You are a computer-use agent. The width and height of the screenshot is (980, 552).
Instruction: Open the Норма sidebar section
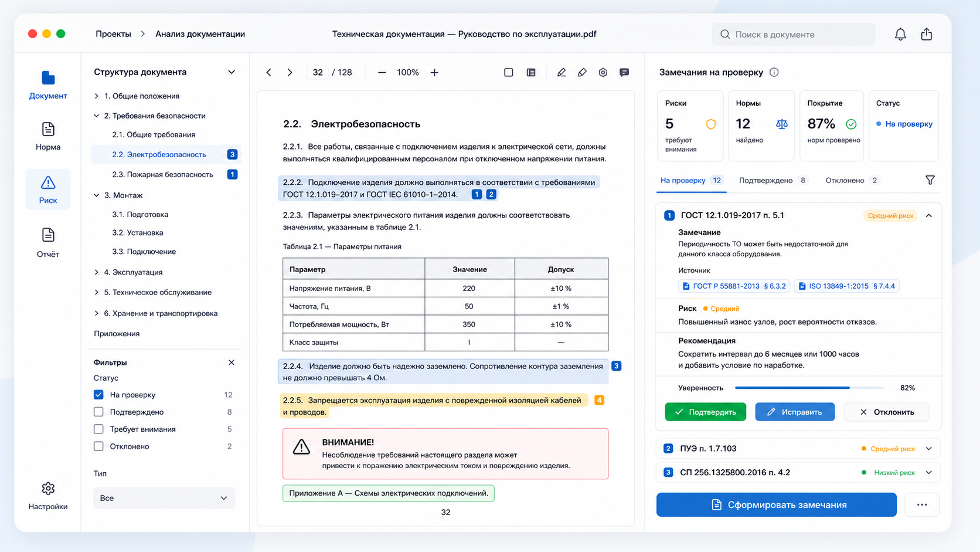pyautogui.click(x=48, y=137)
